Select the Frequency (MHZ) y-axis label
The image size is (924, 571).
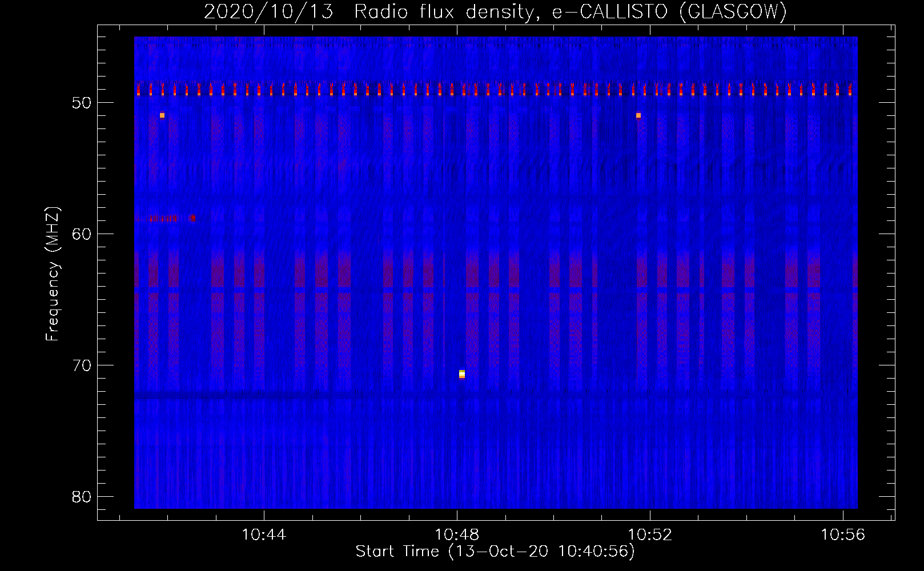click(52, 274)
